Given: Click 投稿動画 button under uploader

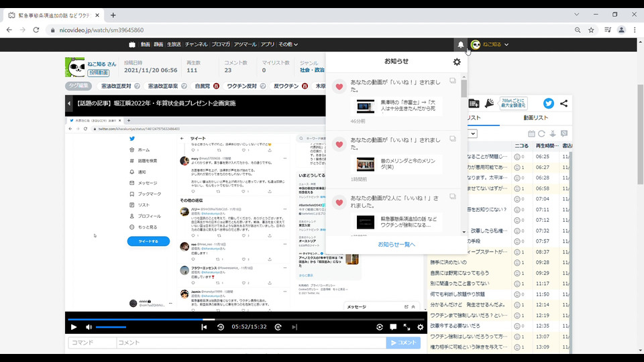Looking at the screenshot, I should tap(98, 72).
